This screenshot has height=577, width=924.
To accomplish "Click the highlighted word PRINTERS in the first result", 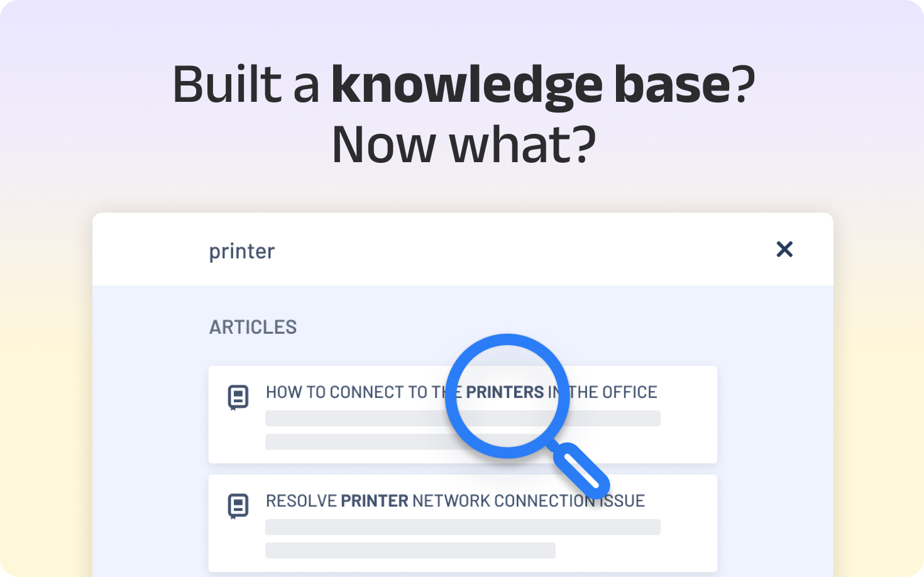I will [505, 392].
